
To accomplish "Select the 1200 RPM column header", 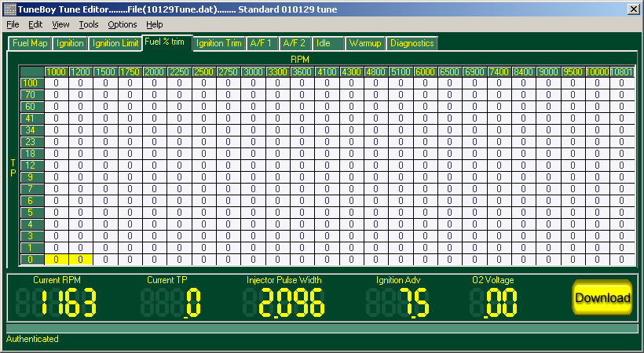I will point(80,72).
